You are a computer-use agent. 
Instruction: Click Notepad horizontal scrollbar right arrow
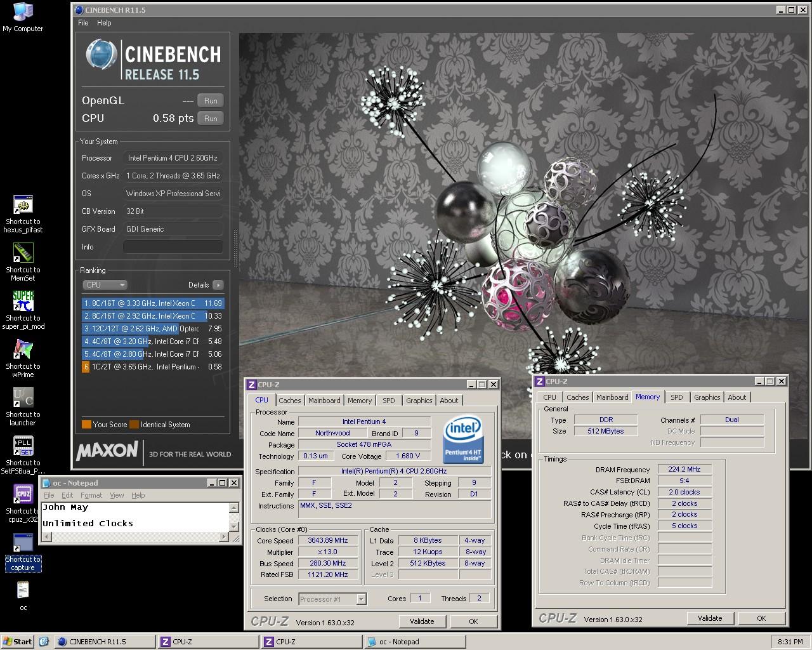point(223,537)
